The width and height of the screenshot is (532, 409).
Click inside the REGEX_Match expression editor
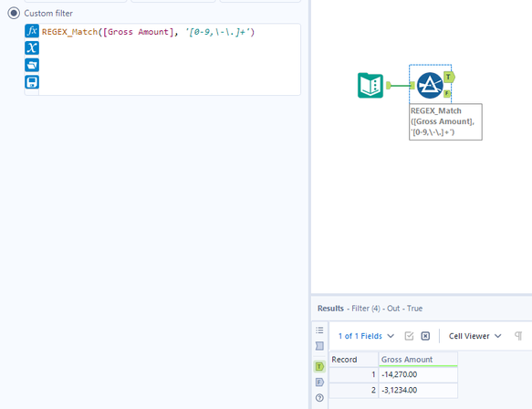pos(170,59)
